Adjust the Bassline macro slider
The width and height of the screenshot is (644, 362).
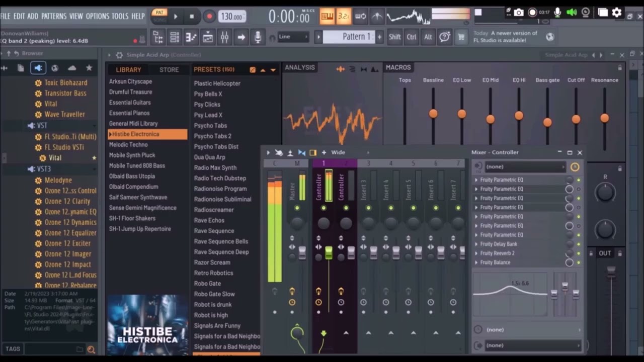[433, 114]
